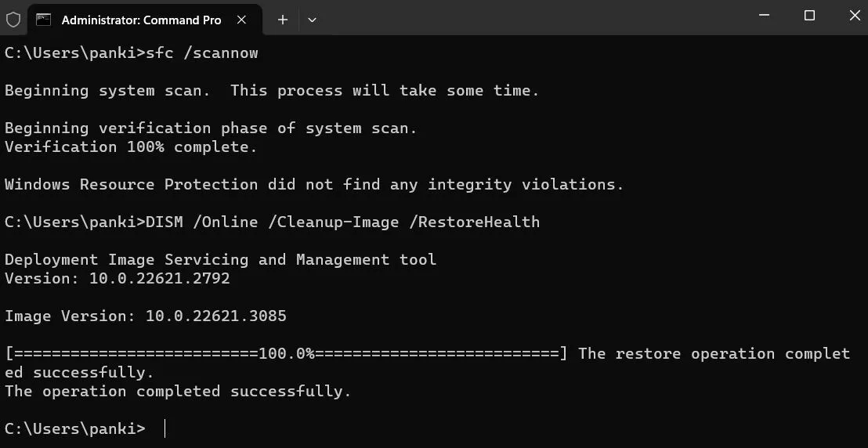868x448 pixels.
Task: Click the blinking cursor at the prompt
Action: point(165,428)
